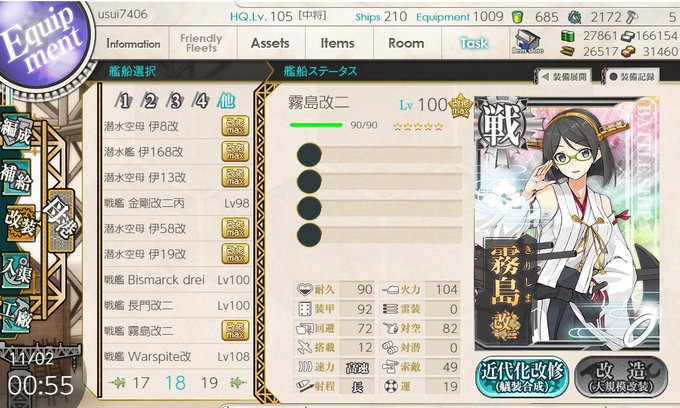The width and height of the screenshot is (680, 408).
Task: Select 戦艦 Bismarck drei in ship list
Action: click(x=177, y=280)
